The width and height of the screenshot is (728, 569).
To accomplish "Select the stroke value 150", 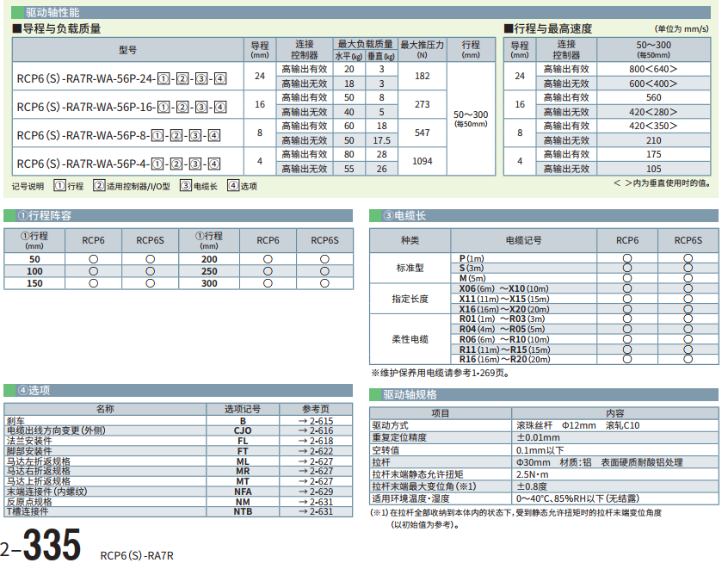I will (x=34, y=283).
